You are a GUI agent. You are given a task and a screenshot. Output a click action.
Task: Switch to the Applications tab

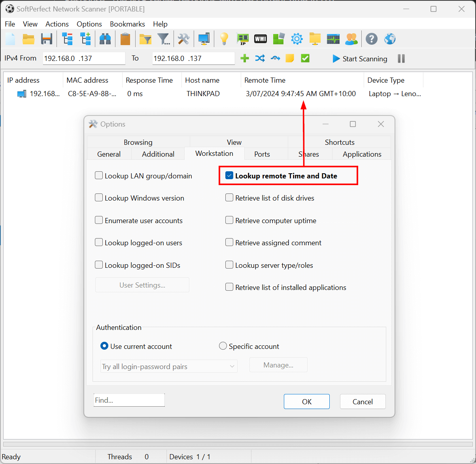coord(362,154)
